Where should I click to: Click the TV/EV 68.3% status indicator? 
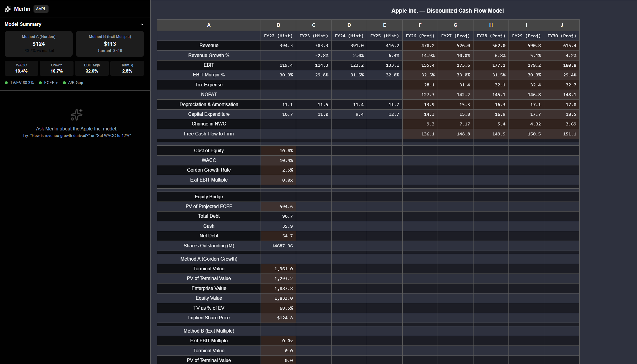19,83
